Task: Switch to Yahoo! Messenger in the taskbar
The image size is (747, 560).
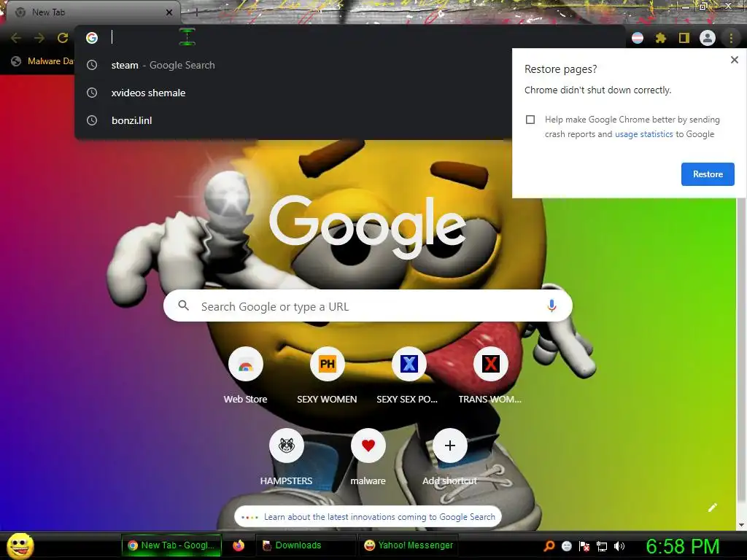Action: click(409, 545)
